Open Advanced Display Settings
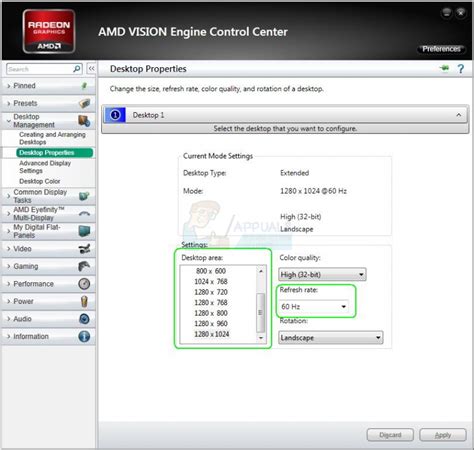 pyautogui.click(x=45, y=167)
